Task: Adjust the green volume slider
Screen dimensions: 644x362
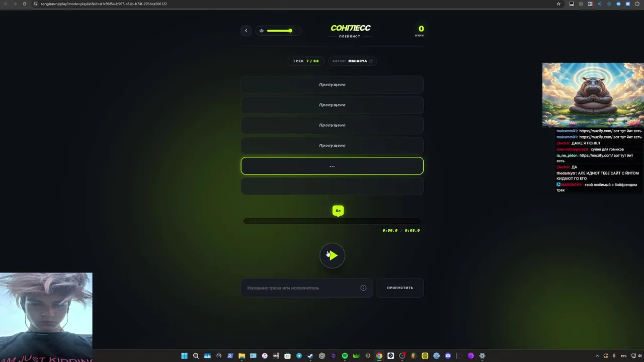Action: (x=280, y=31)
